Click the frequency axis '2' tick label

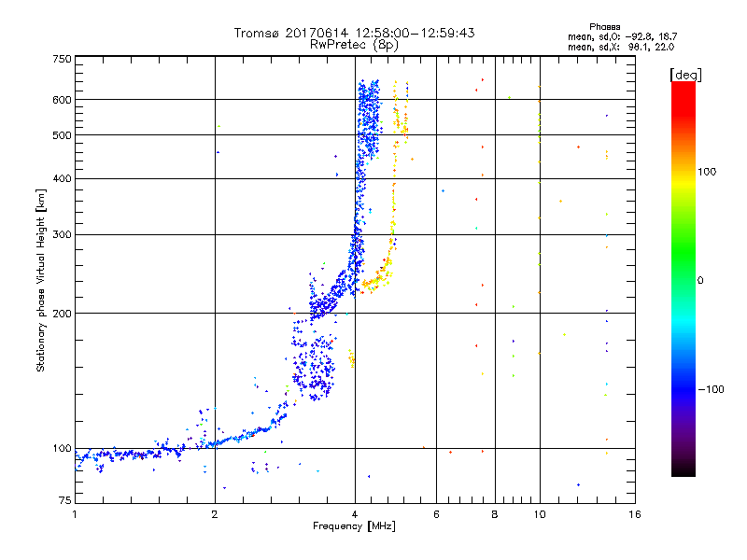(x=215, y=514)
